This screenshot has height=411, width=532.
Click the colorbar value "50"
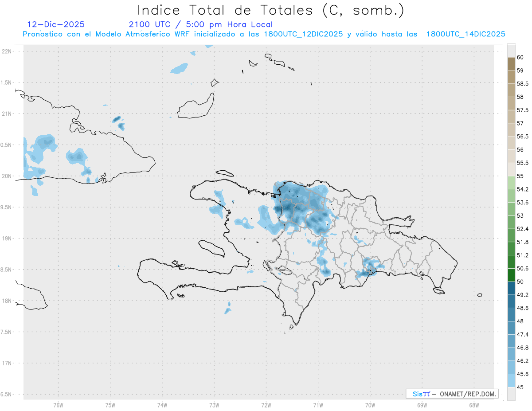[520, 282]
